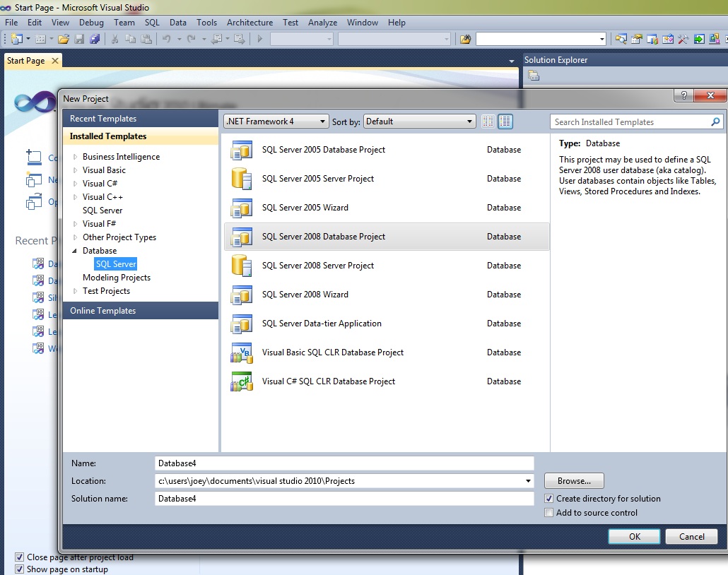This screenshot has height=575, width=728.
Task: Switch to small icons view in New Project
Action: click(488, 121)
